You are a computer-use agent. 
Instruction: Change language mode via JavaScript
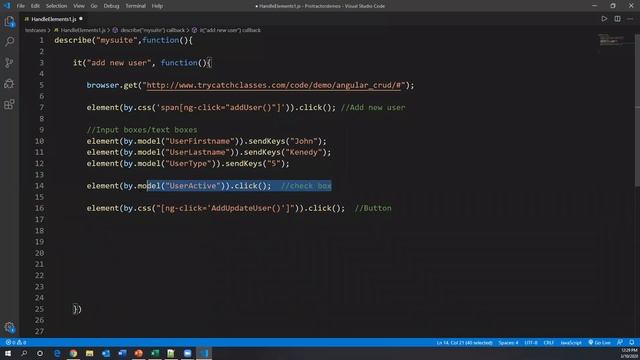[x=571, y=342]
